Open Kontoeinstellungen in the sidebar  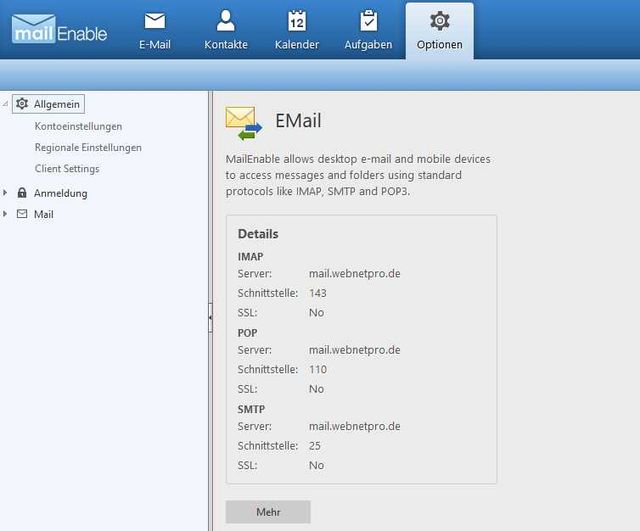click(x=78, y=126)
